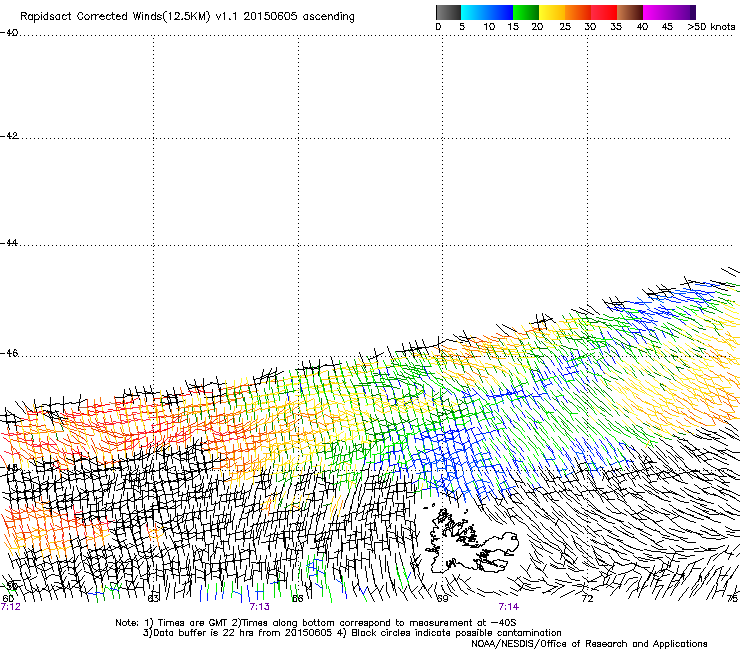The height and width of the screenshot is (650, 740).
Task: Select the legend scale label '25'
Action: point(565,27)
